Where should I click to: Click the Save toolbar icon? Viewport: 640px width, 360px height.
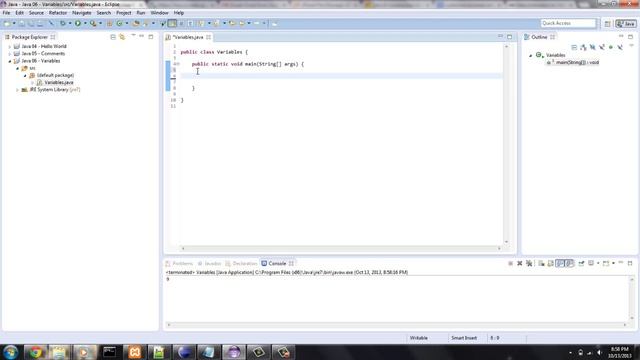click(x=22, y=24)
